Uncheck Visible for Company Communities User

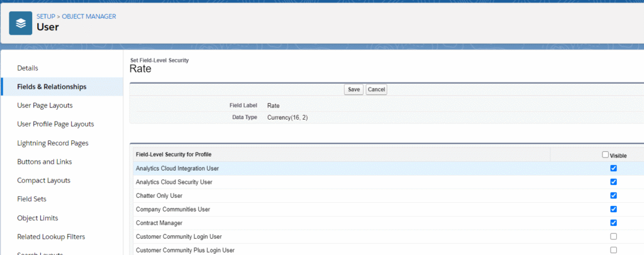click(x=613, y=209)
